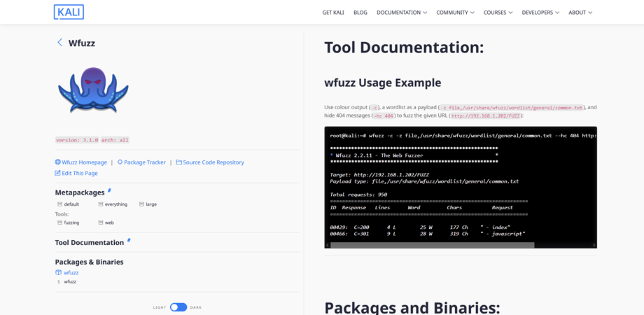
Task: Select the fuzzing tool category
Action: [x=71, y=223]
